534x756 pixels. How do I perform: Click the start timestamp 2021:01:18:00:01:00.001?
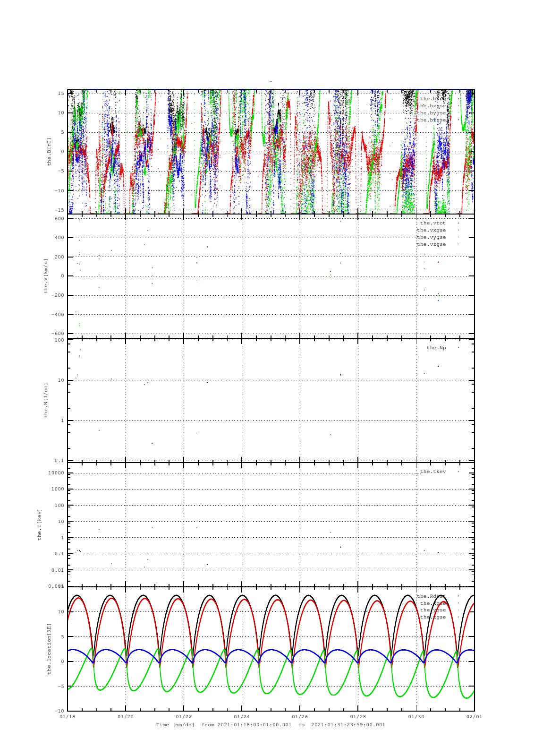tap(254, 725)
